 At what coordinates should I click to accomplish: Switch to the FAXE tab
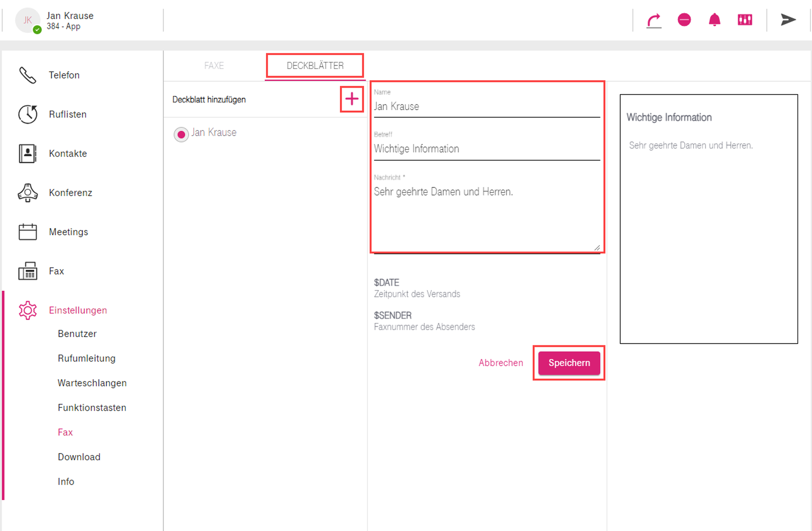coord(214,66)
